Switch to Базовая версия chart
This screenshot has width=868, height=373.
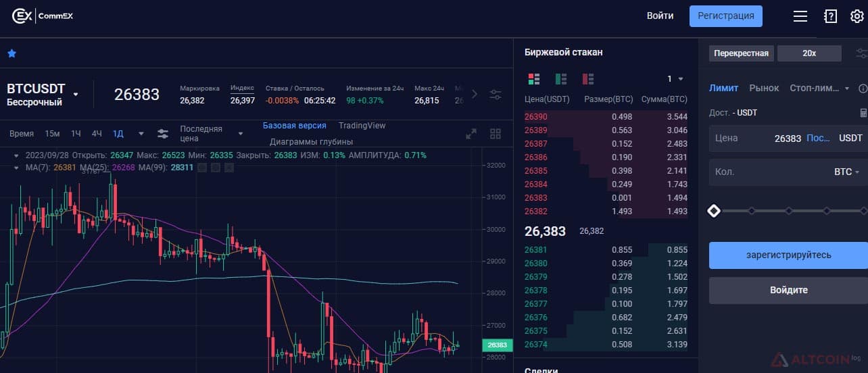coord(295,126)
